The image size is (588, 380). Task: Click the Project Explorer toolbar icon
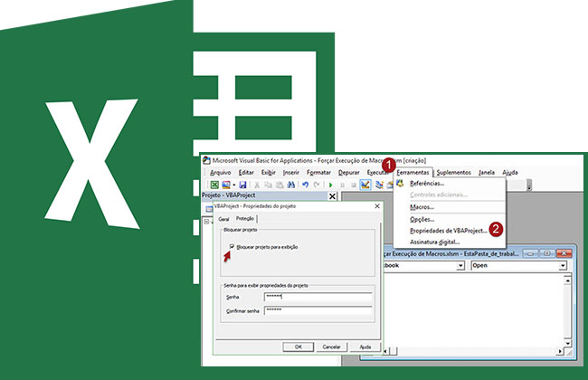tap(379, 185)
